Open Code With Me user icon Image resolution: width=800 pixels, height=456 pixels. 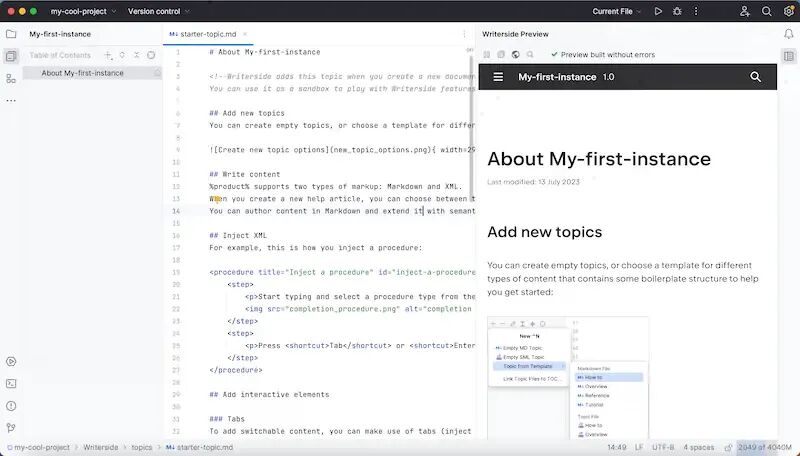point(744,11)
